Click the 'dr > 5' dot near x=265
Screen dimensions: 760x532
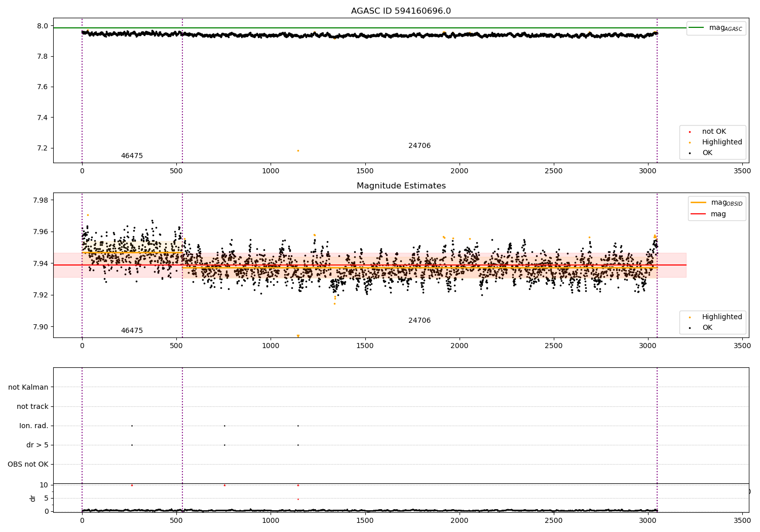(132, 445)
